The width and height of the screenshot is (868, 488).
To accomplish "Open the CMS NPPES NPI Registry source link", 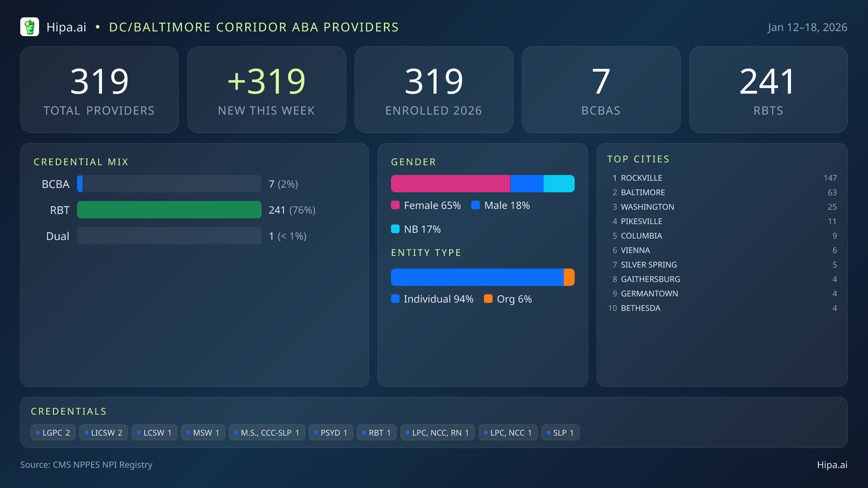I will [x=86, y=465].
